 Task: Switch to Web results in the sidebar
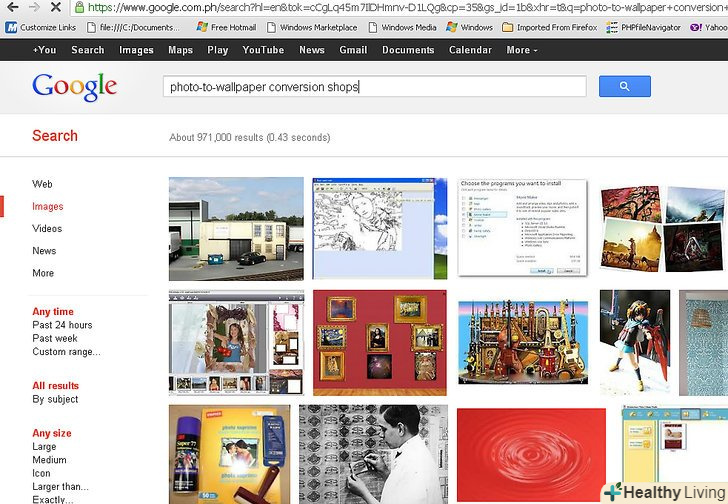tap(42, 184)
